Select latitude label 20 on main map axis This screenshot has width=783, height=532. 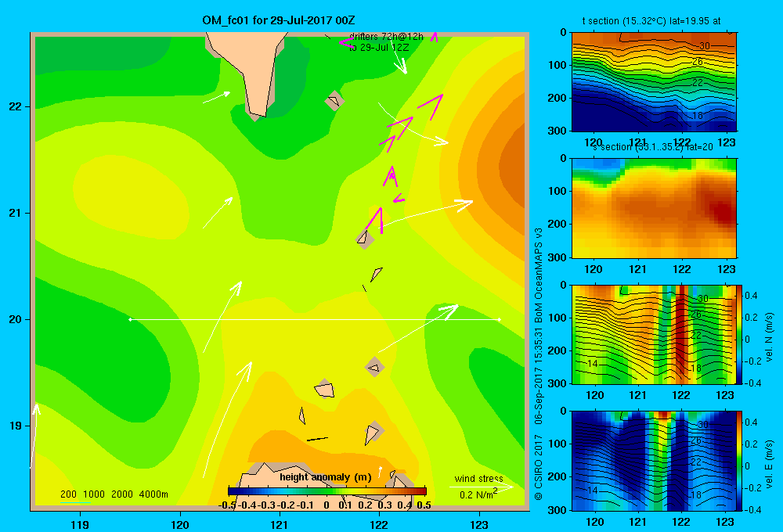pos(16,319)
